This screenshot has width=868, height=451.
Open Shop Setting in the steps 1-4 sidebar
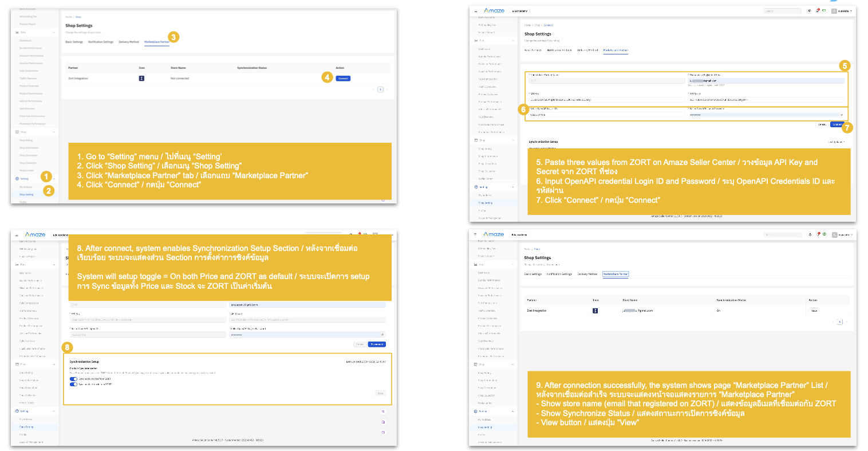click(26, 194)
